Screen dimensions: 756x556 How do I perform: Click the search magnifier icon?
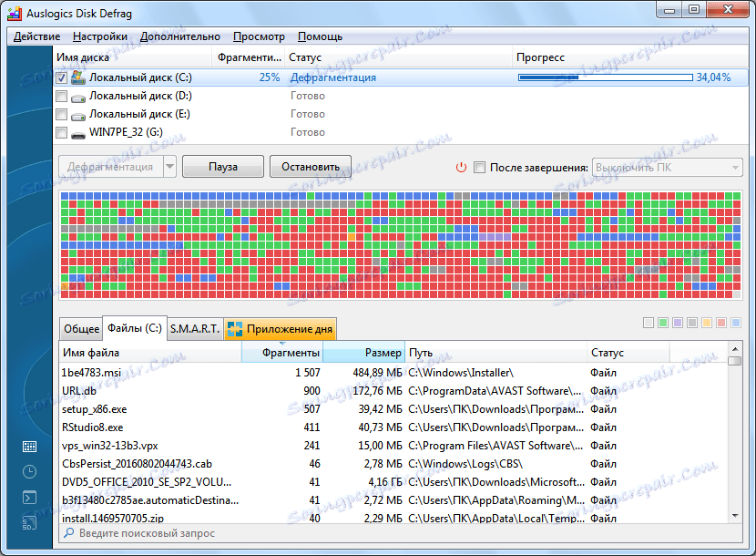coord(69,533)
